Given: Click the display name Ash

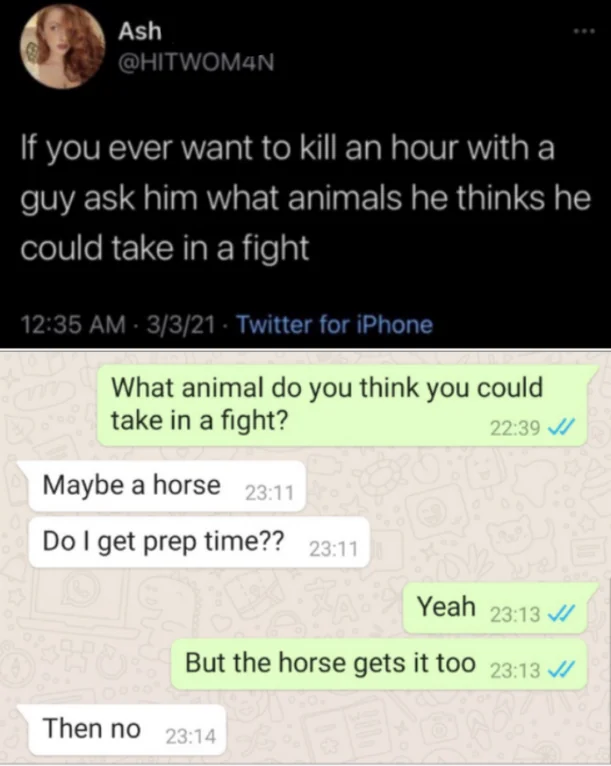Looking at the screenshot, I should 140,31.
